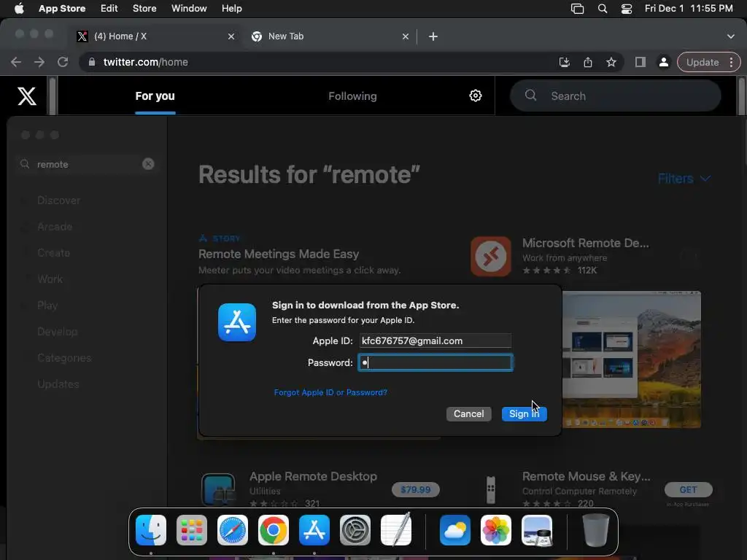Open X timeline settings gear
Viewport: 747px width, 560px height.
click(476, 96)
